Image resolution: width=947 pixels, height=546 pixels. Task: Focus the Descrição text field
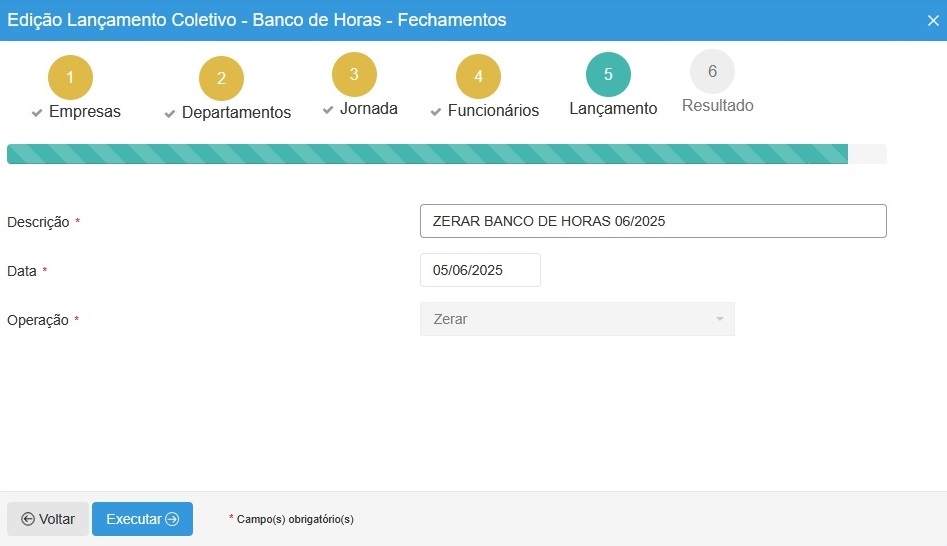(x=652, y=221)
